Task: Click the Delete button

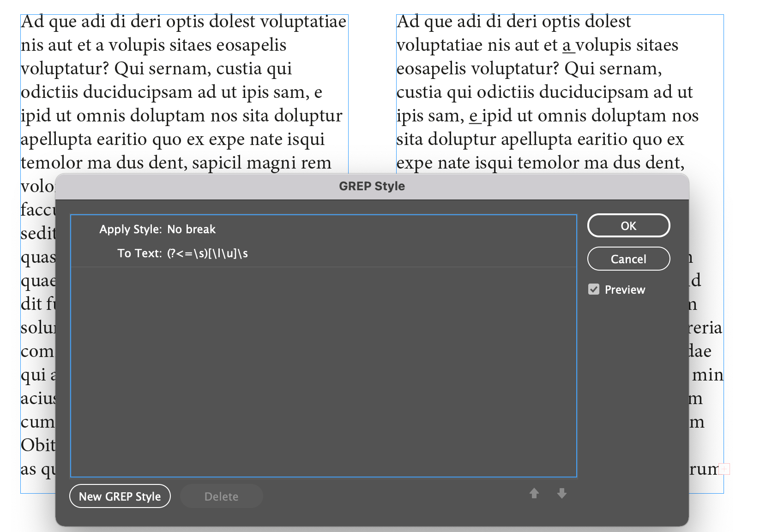Action: [221, 496]
